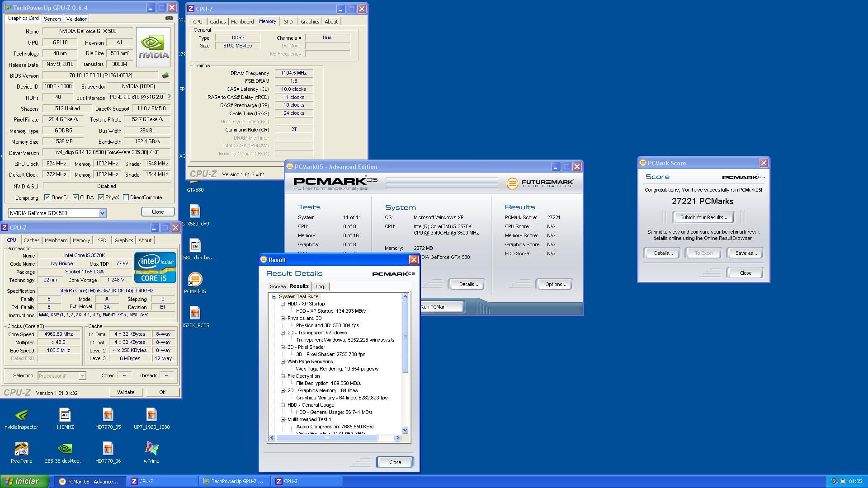Image resolution: width=868 pixels, height=488 pixels.
Task: Click the Result vertical scrollbar thumb
Action: [405, 337]
